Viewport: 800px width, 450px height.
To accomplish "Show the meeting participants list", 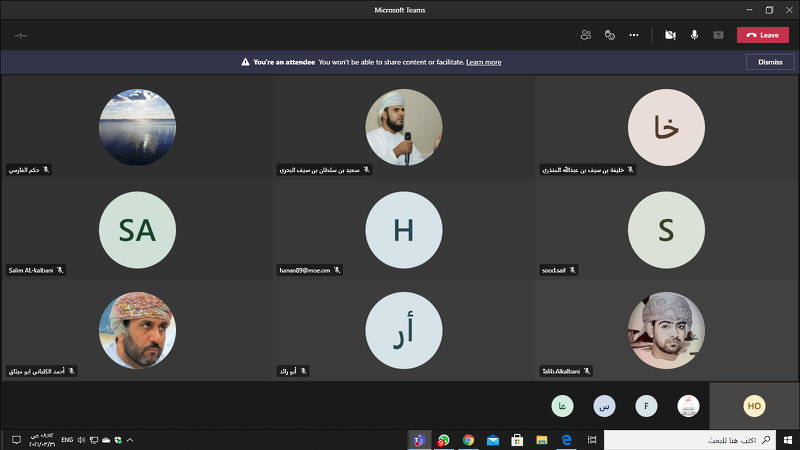I will [585, 35].
